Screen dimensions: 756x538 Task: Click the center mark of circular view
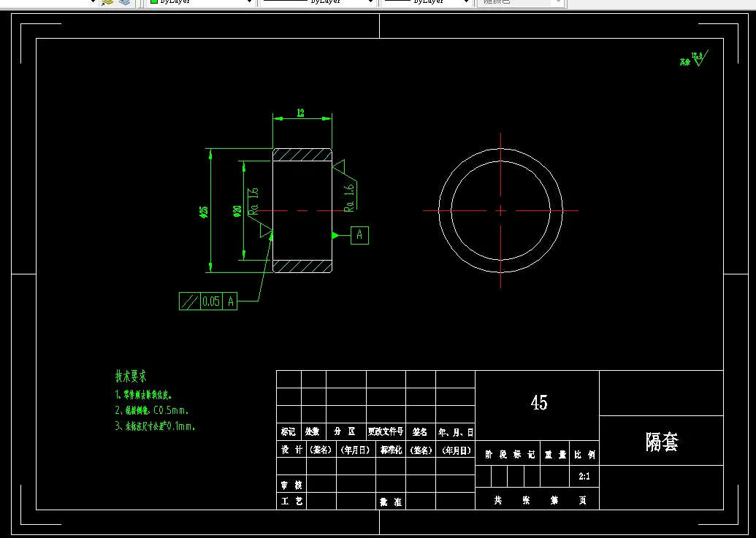500,210
